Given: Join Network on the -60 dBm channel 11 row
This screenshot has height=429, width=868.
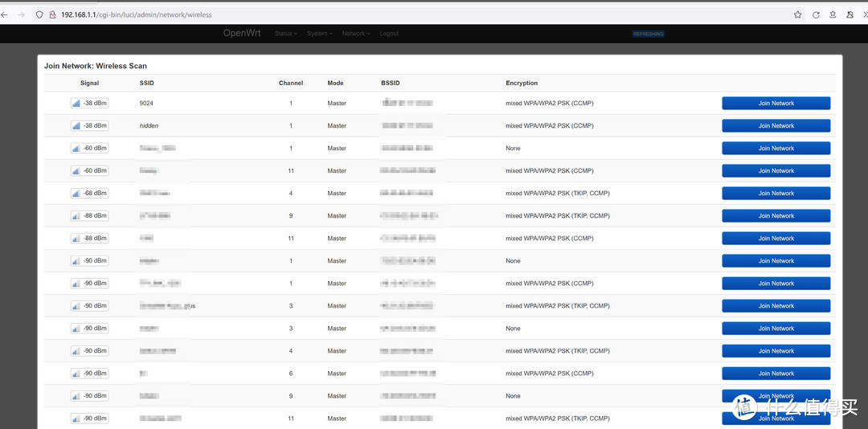Looking at the screenshot, I should 776,171.
